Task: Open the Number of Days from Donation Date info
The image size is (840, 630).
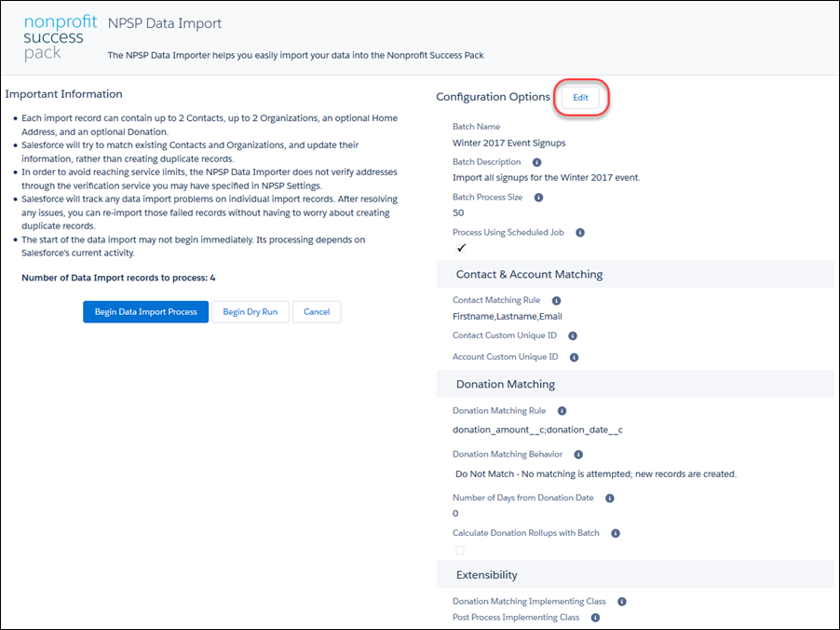Action: 610,498
